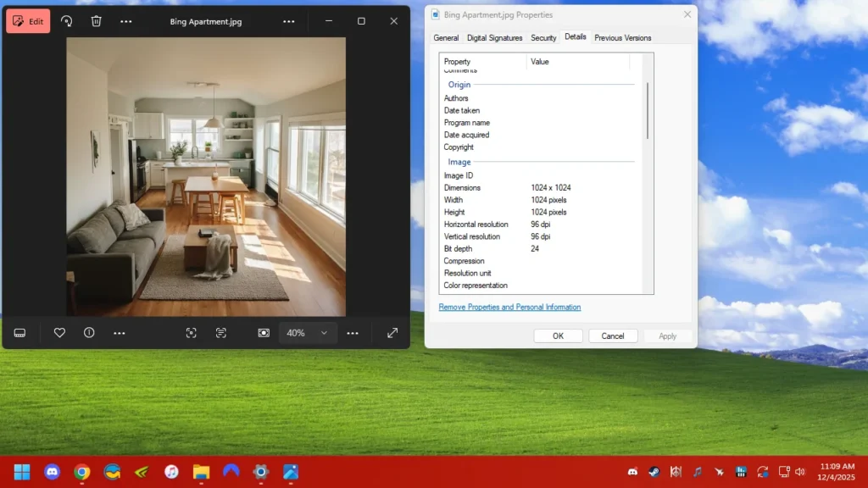This screenshot has height=488, width=868.
Task: Click the properties list vertical scrollbar
Action: tap(648, 110)
